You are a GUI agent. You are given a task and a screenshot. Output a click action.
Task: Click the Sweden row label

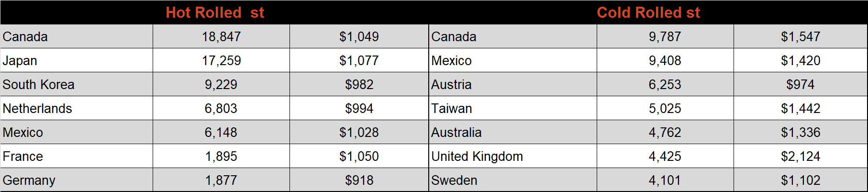coord(513,180)
